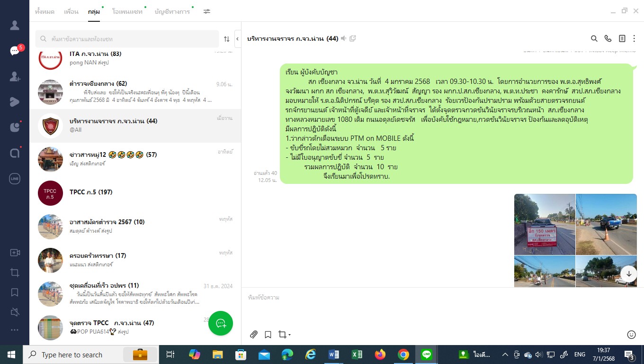Image resolution: width=644 pixels, height=364 pixels.
Task: Switch to the เพื่อน tab
Action: 71,11
